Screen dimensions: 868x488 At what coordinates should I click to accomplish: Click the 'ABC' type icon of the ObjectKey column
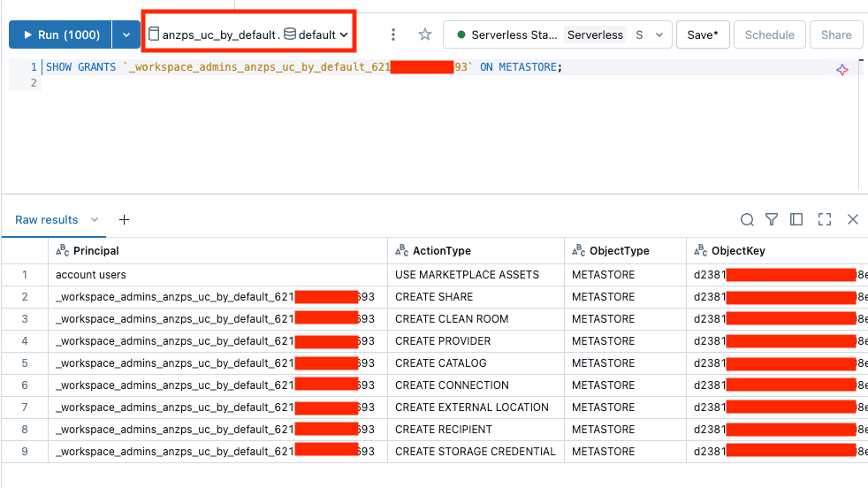click(x=700, y=250)
